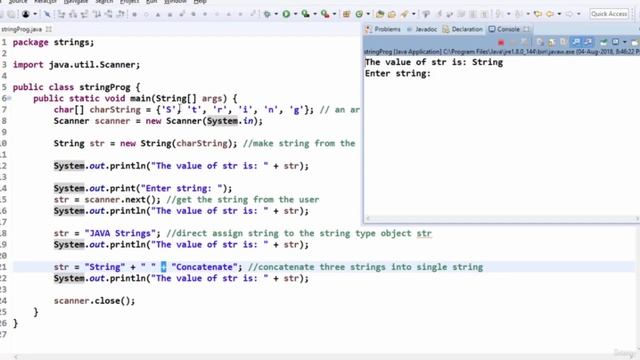Click 'scanner.close();' on line 24
The image size is (640, 360).
coord(94,301)
